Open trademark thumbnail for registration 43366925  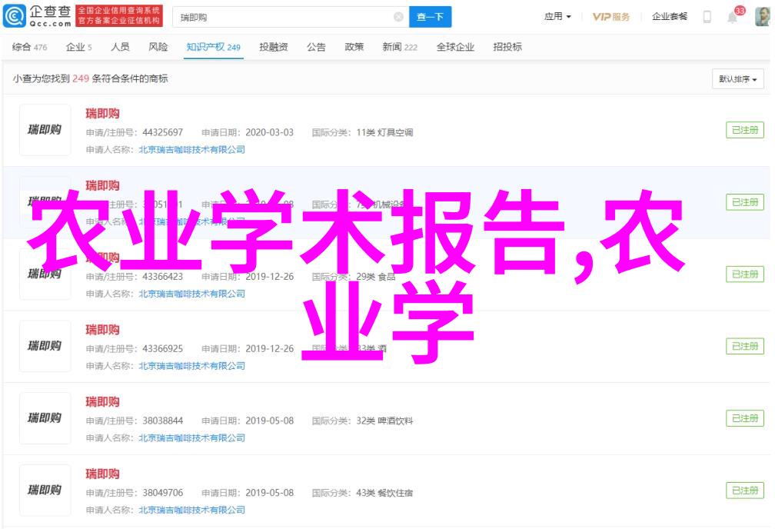[45, 346]
